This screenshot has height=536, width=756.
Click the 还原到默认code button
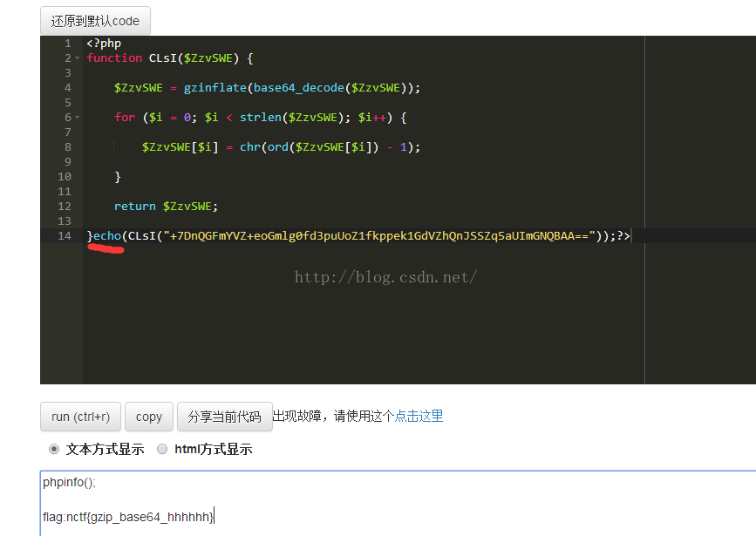click(x=95, y=21)
